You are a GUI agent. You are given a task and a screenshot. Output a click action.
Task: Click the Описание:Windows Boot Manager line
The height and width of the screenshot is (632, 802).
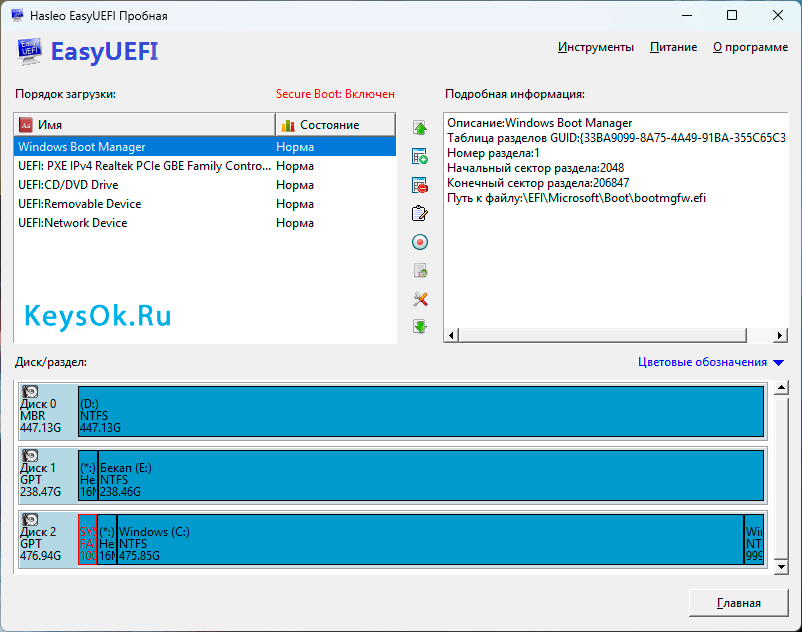tap(540, 123)
